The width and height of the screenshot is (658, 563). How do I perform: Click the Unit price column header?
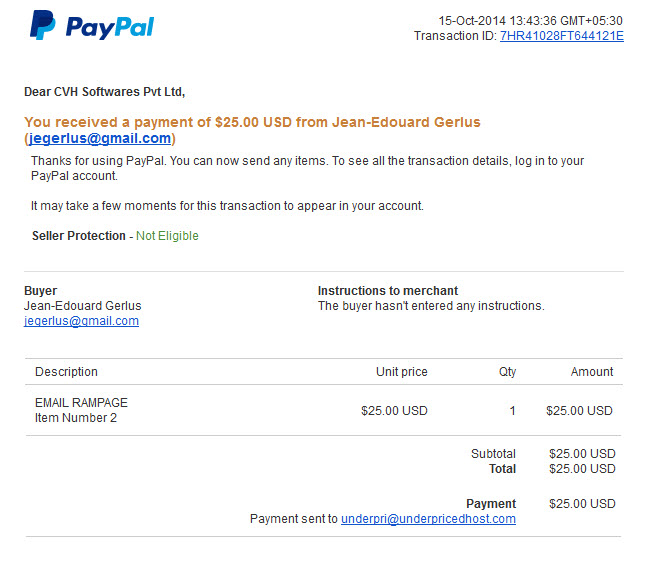click(x=402, y=372)
